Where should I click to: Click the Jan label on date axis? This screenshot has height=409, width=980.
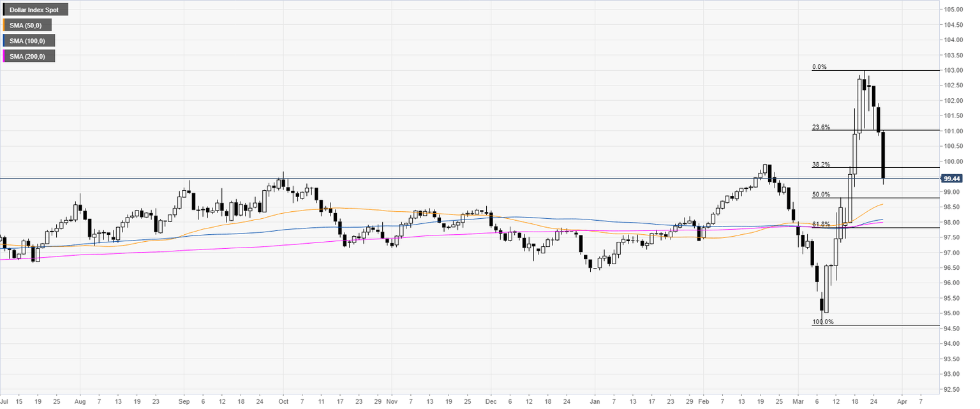click(x=595, y=403)
